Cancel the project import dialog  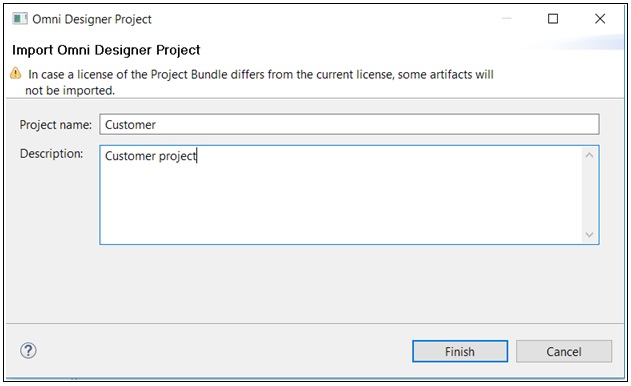point(564,351)
